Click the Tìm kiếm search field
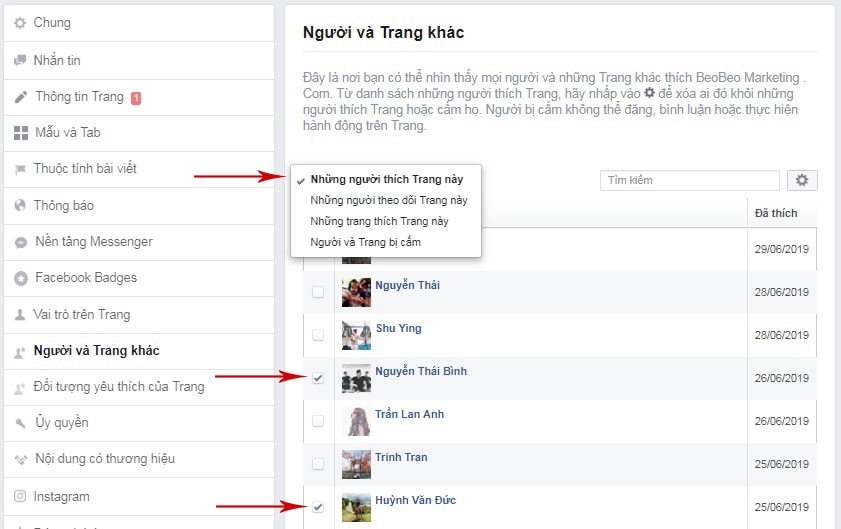 689,180
